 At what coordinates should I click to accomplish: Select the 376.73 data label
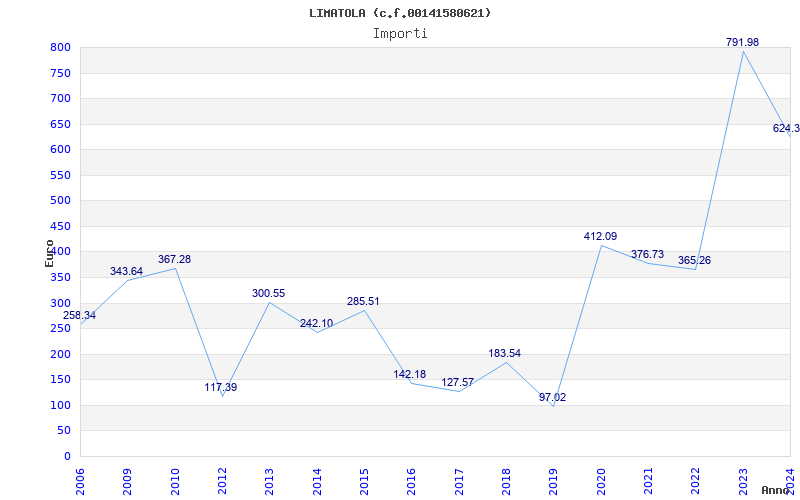pyautogui.click(x=647, y=254)
